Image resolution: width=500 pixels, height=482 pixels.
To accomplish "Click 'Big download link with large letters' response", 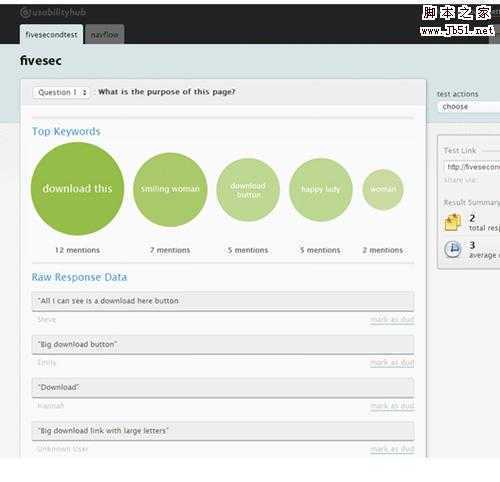I will (x=223, y=431).
